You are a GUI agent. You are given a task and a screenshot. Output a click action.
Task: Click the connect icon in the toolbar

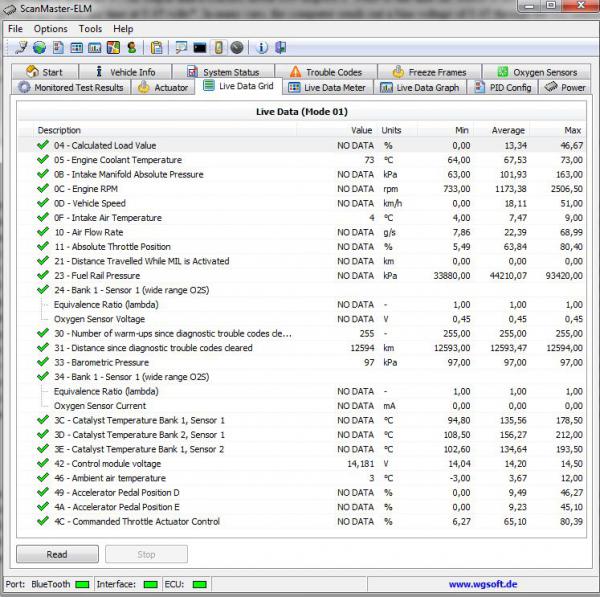point(21,47)
